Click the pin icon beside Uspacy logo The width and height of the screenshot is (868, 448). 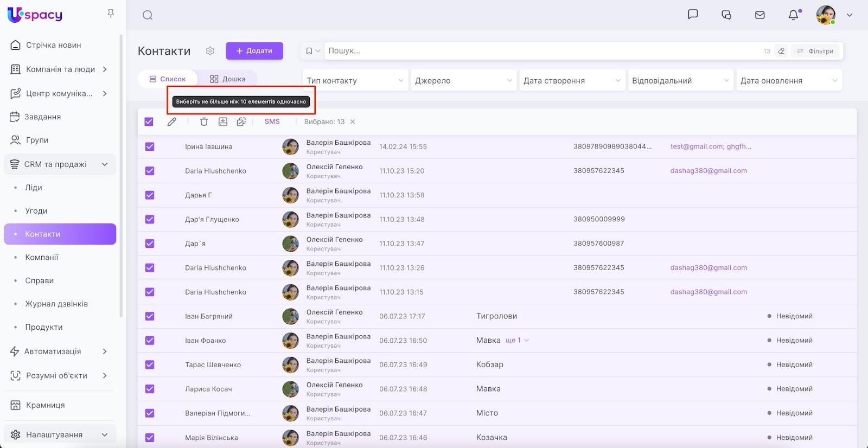(x=111, y=14)
